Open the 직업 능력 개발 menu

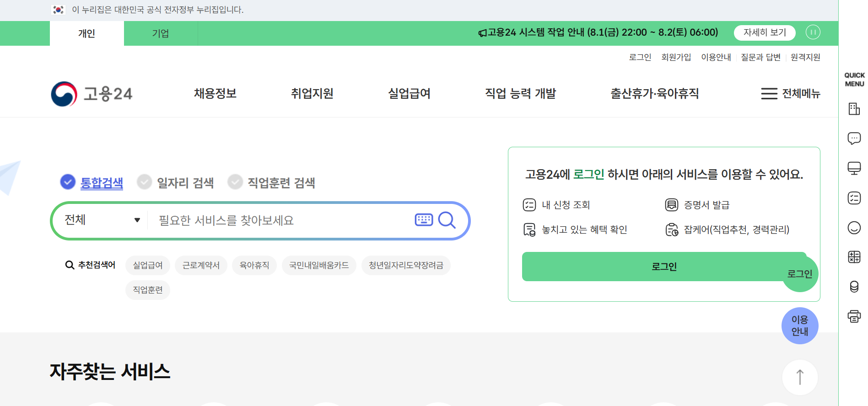click(x=520, y=93)
